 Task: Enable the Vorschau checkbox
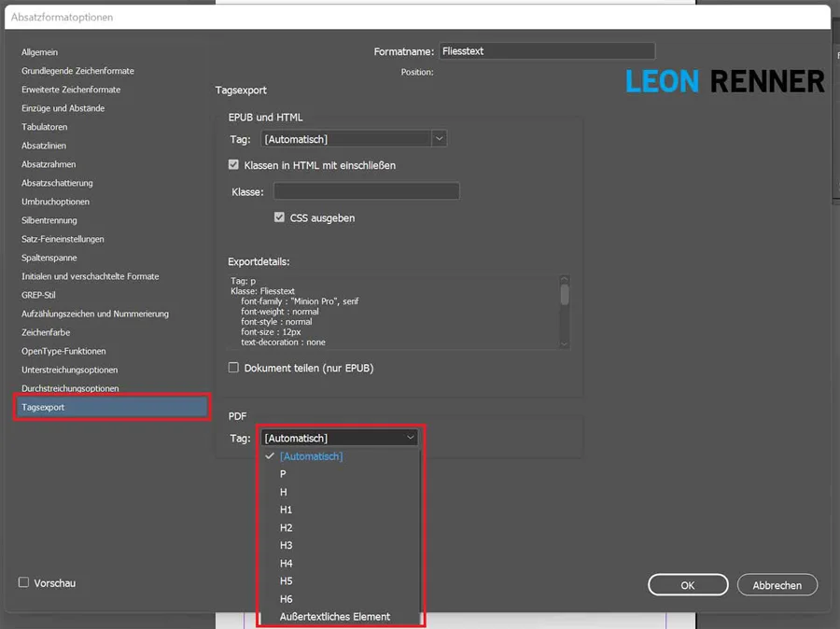[24, 582]
